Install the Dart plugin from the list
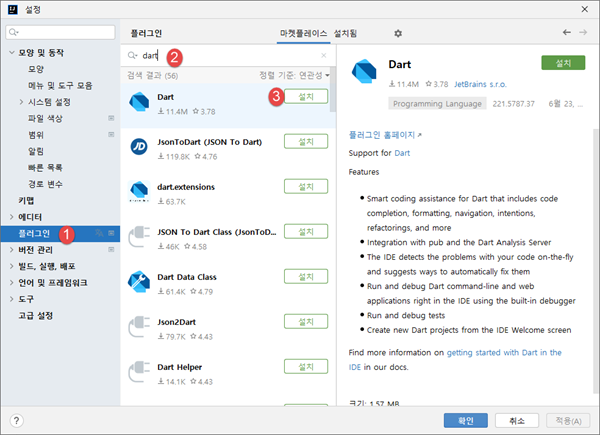600x435 pixels. 306,96
